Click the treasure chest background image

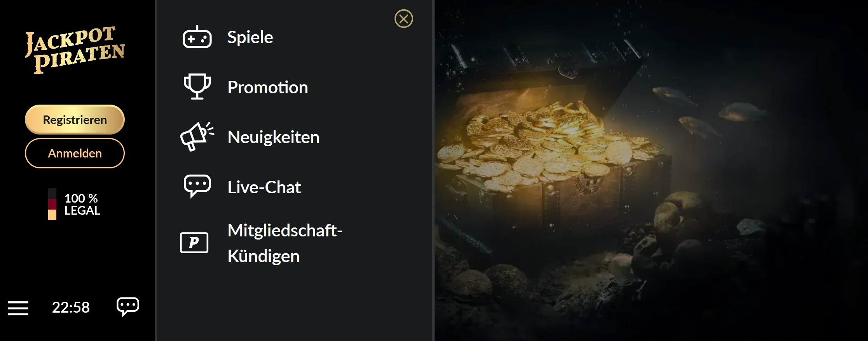(651, 170)
